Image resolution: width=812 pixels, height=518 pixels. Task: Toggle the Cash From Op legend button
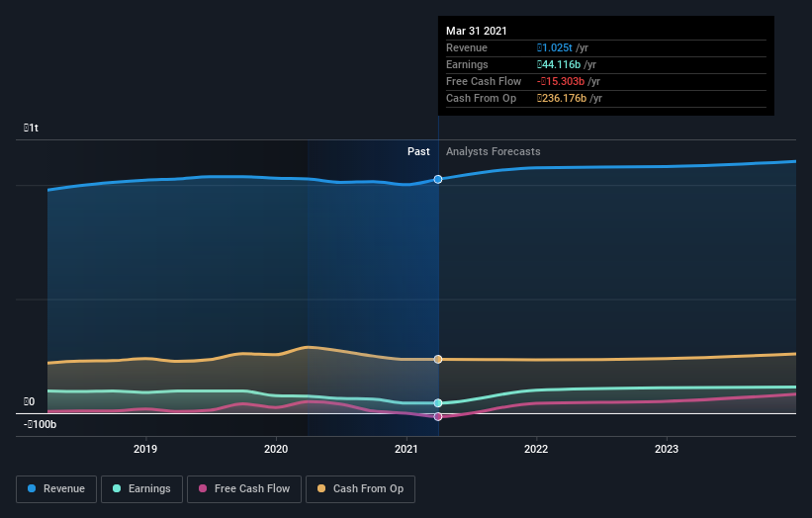[x=360, y=489]
